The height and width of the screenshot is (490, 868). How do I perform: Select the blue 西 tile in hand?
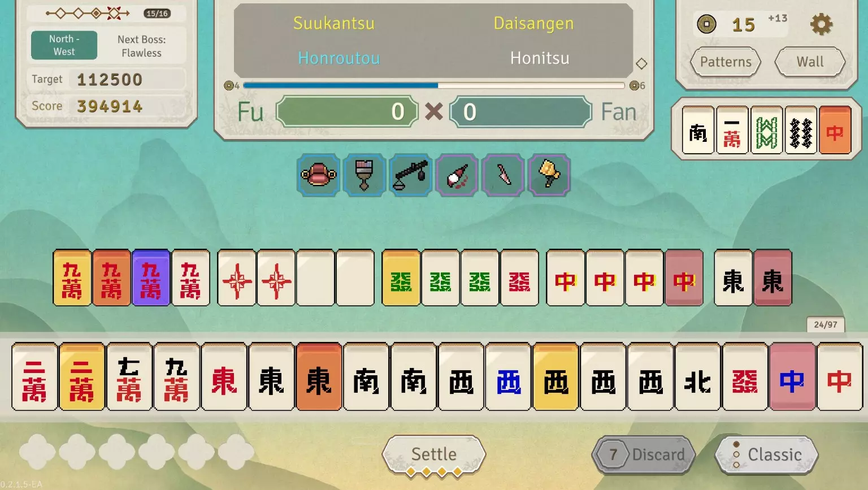click(508, 376)
